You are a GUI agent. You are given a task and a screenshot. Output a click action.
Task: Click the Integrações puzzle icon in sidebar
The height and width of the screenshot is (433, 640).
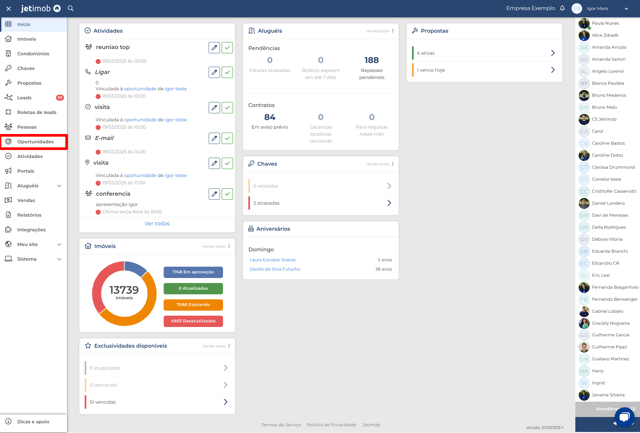[8, 229]
